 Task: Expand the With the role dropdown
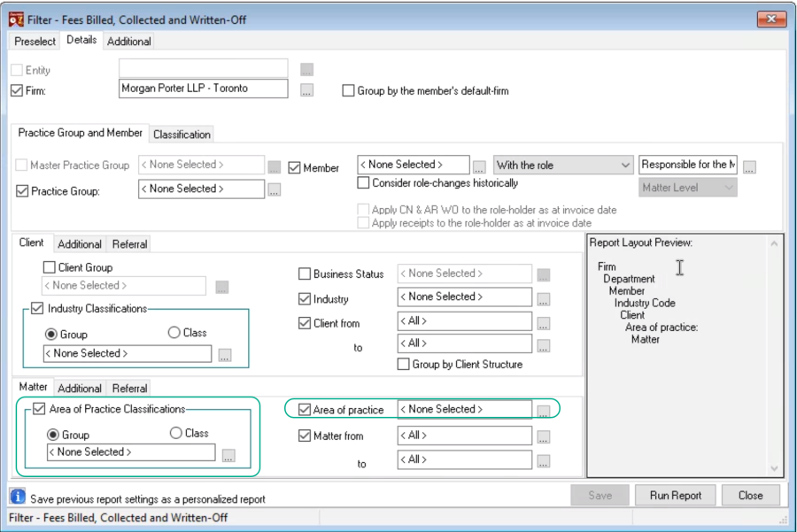(x=563, y=166)
